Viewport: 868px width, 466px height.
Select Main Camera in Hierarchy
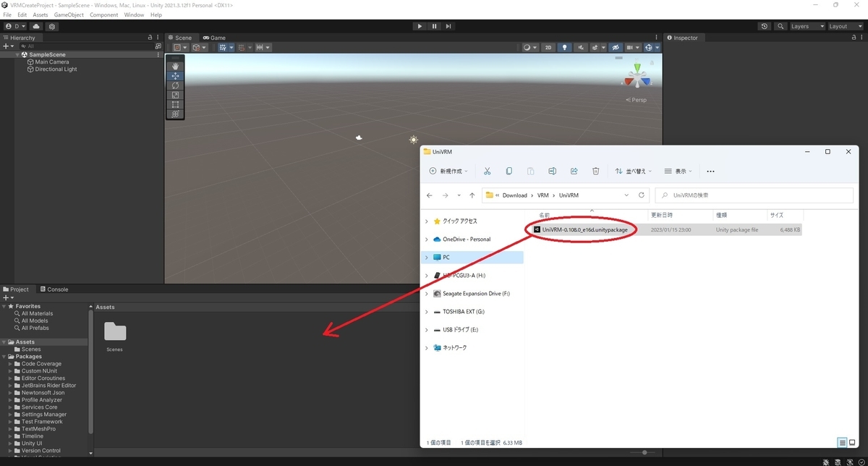point(52,62)
